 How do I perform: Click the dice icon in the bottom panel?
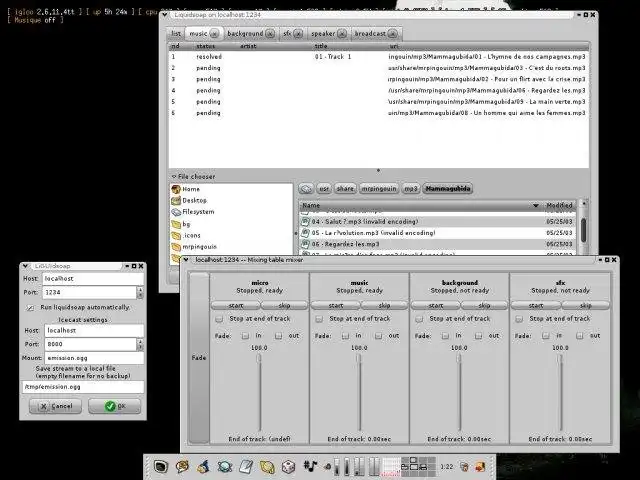(289, 467)
